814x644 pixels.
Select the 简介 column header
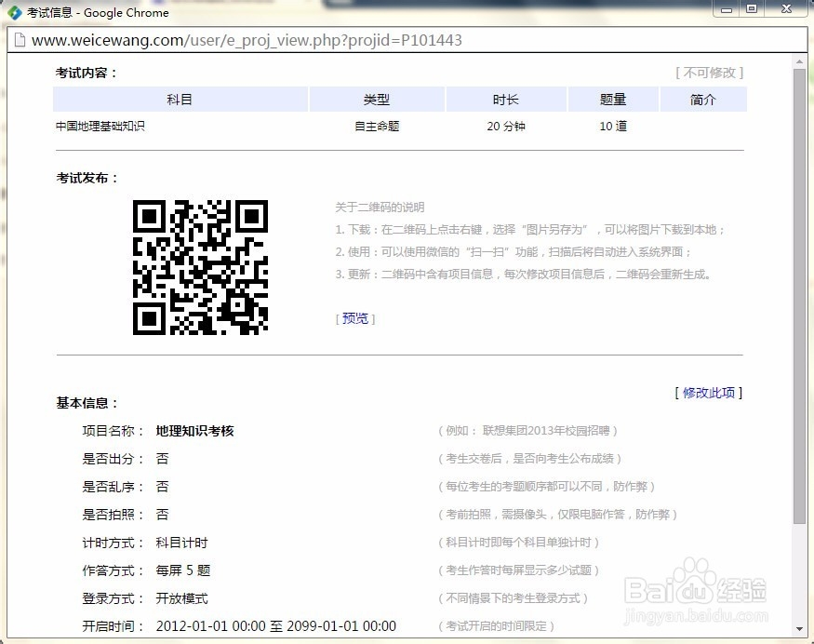[703, 99]
